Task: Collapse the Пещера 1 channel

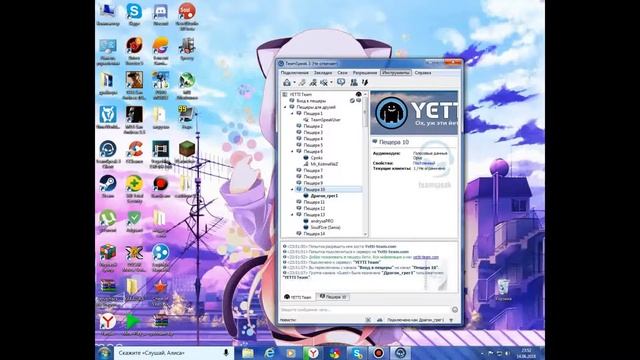Action: [x=292, y=113]
